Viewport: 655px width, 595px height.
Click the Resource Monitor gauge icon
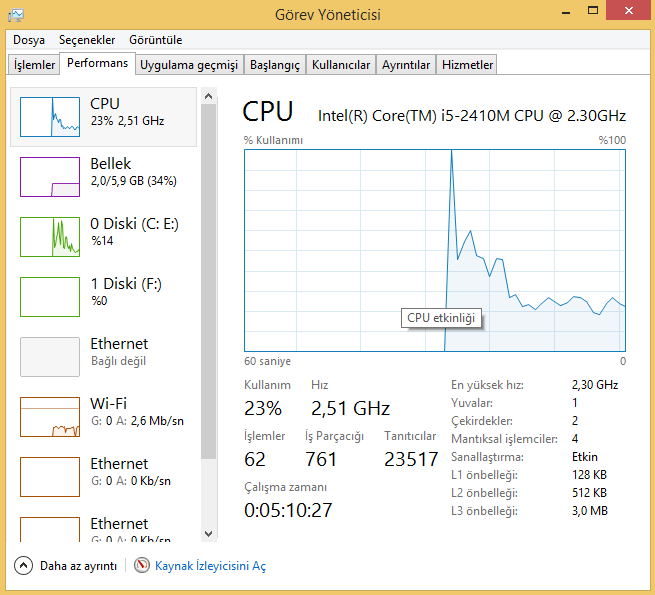tap(142, 565)
